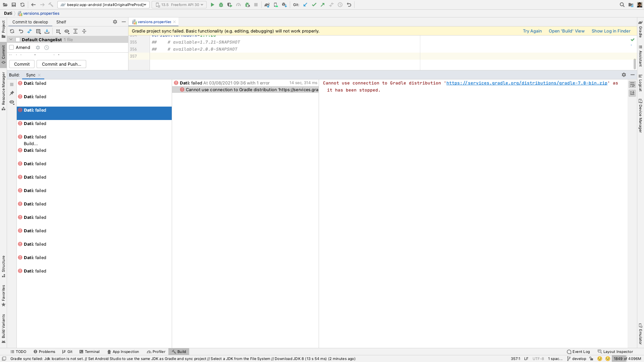Enable the Amend checkbox
The width and height of the screenshot is (644, 362).
tap(11, 47)
